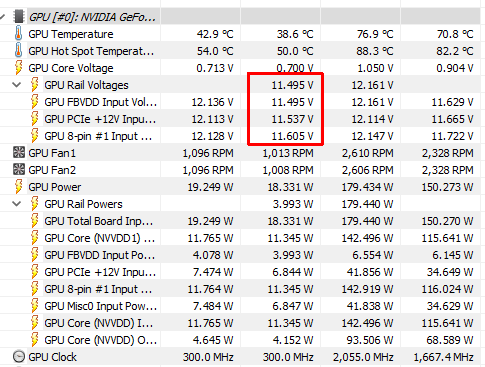The height and width of the screenshot is (367, 485).
Task: Collapse the GPU Rail Voltages group
Action: tap(16, 85)
